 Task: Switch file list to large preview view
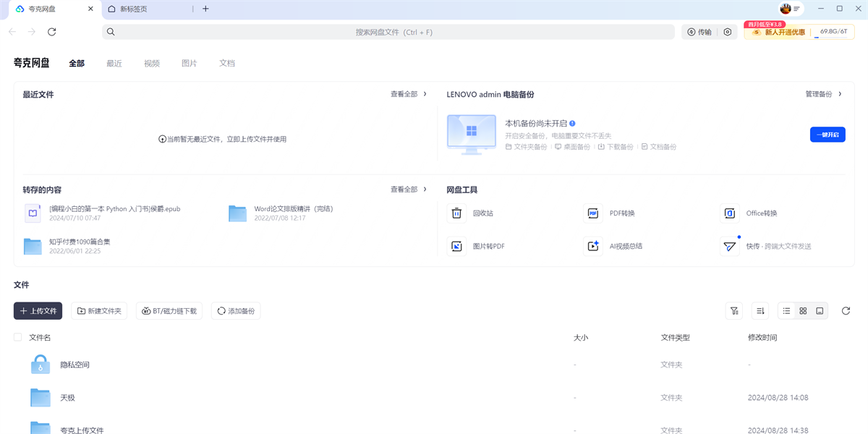click(820, 311)
